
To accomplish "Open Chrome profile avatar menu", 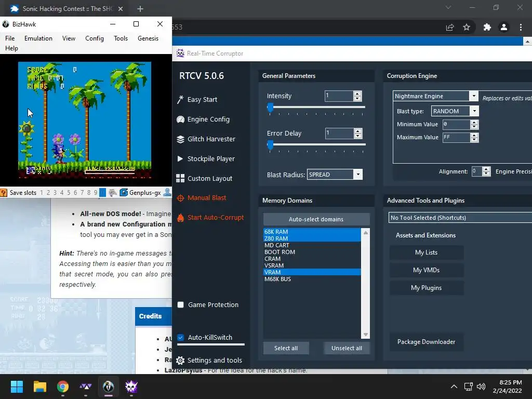I will 504,27.
